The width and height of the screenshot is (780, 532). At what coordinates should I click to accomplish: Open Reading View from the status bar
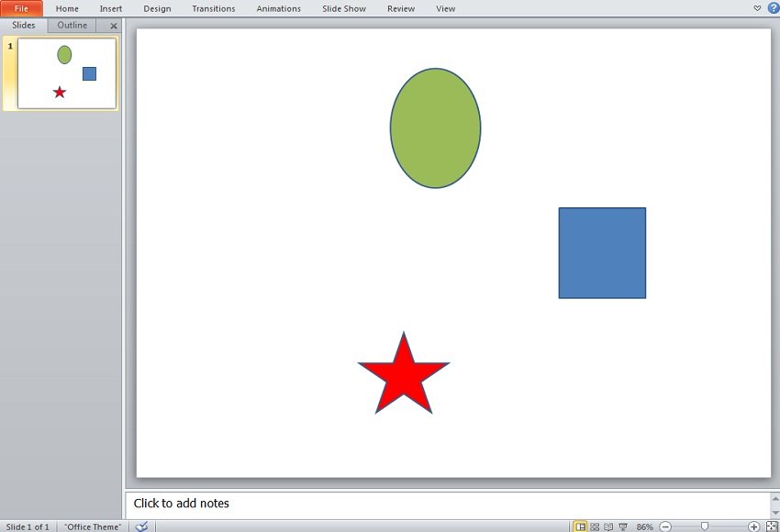608,526
